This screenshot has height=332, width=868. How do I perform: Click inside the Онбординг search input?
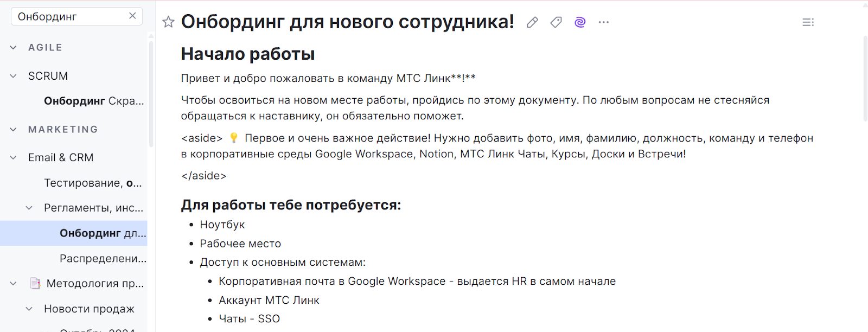click(71, 17)
